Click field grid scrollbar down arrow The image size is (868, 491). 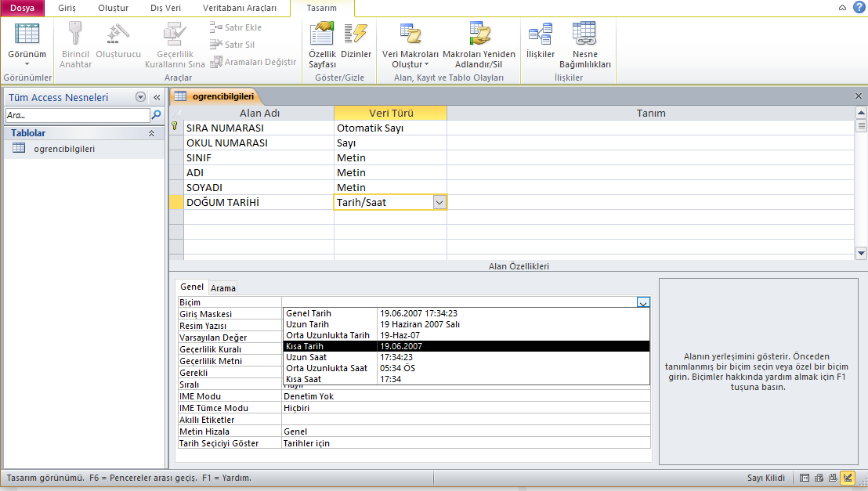pyautogui.click(x=861, y=254)
